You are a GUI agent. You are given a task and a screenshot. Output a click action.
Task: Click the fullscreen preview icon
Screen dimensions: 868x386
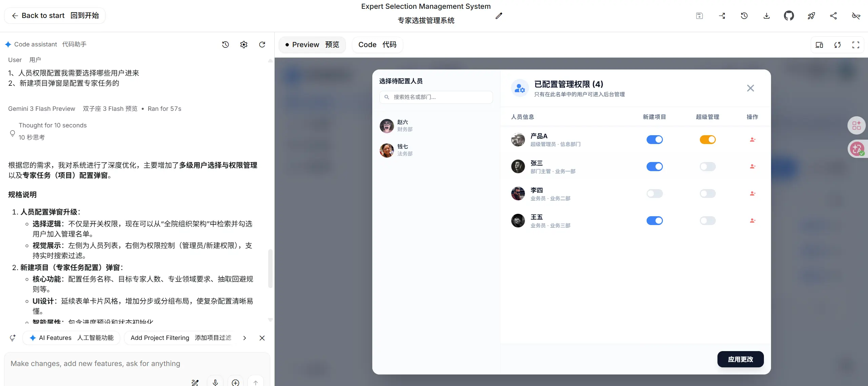[855, 45]
